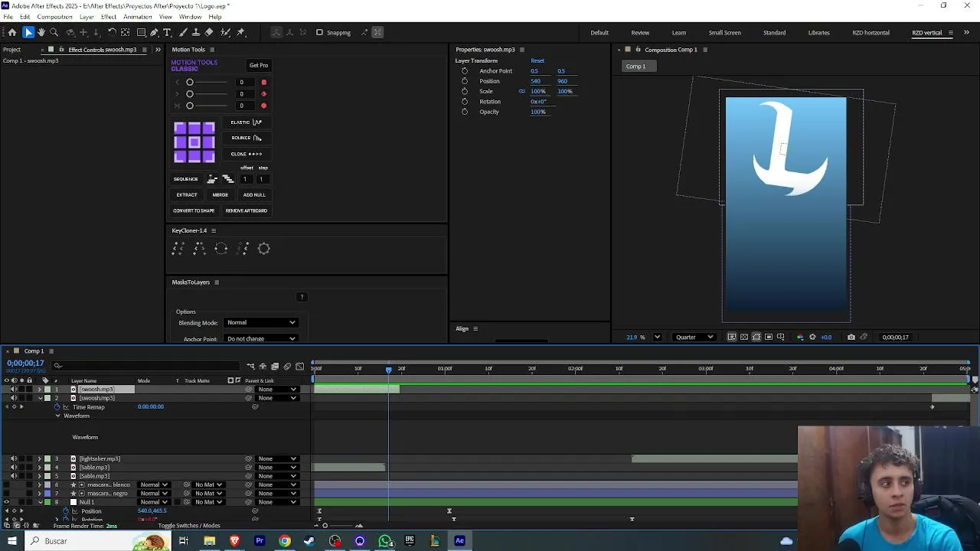Open the Animation menu
The width and height of the screenshot is (980, 551).
(x=137, y=17)
